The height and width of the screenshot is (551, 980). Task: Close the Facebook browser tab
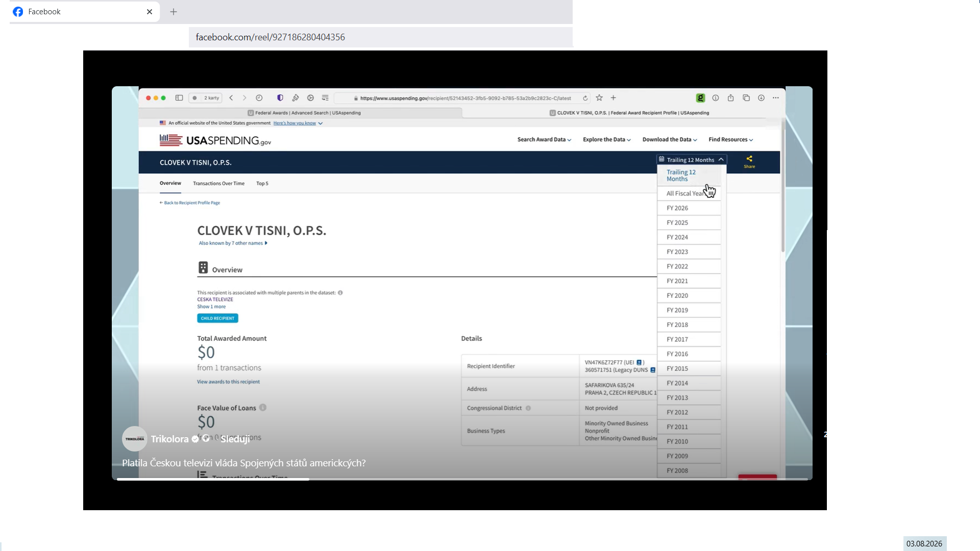[x=150, y=12]
